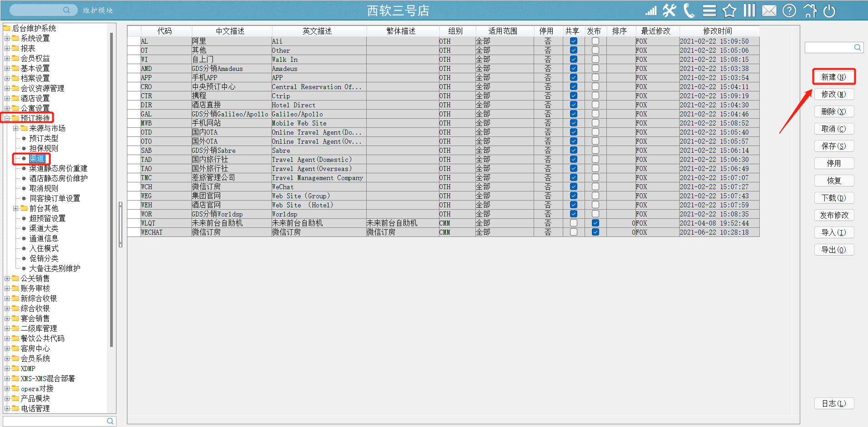868x427 pixels.
Task: Click the power icon in header
Action: 829,10
